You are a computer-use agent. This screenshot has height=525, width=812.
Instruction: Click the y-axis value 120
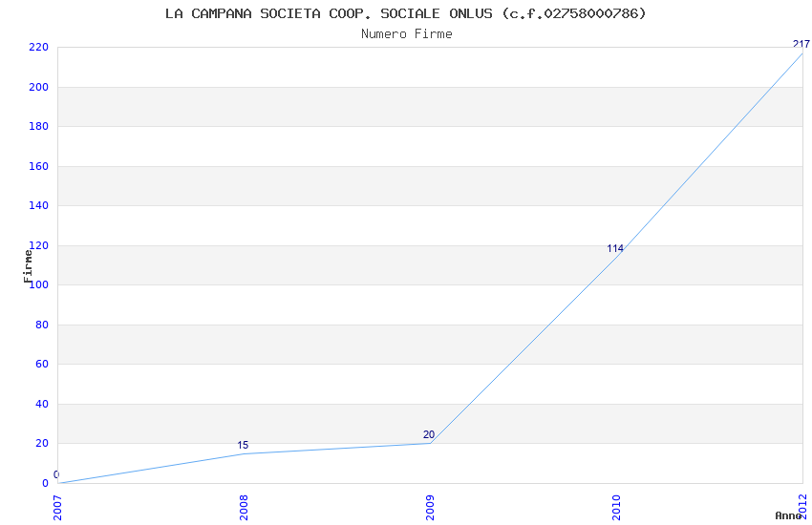tap(39, 245)
